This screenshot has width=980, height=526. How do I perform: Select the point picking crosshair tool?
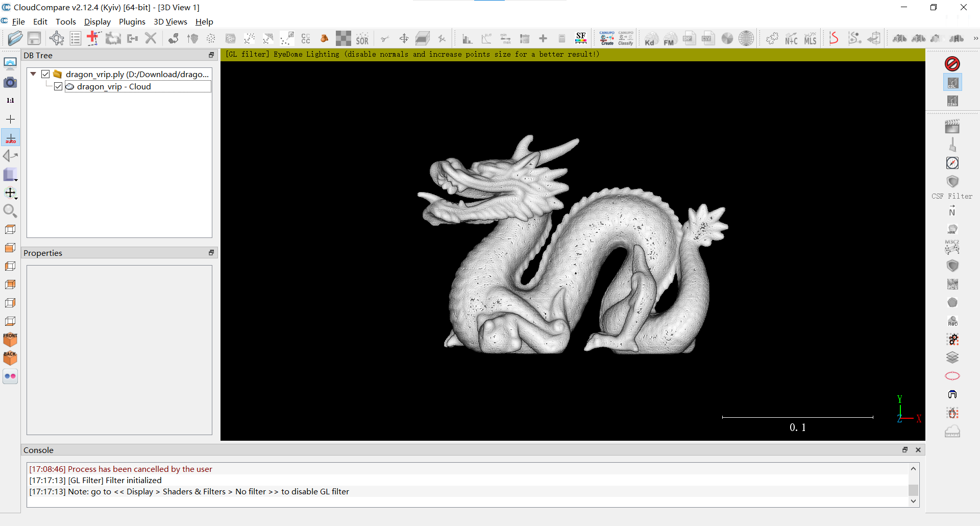click(56, 38)
